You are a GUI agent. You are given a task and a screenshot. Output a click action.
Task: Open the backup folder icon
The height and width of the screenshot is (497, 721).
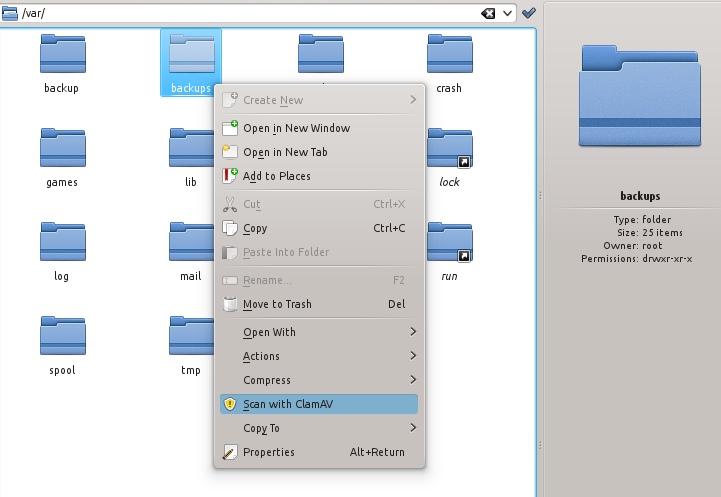(x=63, y=54)
